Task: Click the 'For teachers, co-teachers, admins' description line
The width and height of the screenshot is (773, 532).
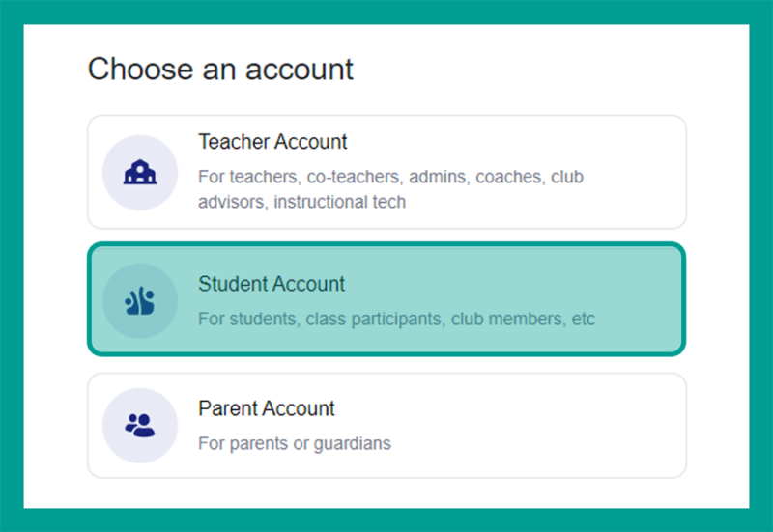Action: point(390,177)
